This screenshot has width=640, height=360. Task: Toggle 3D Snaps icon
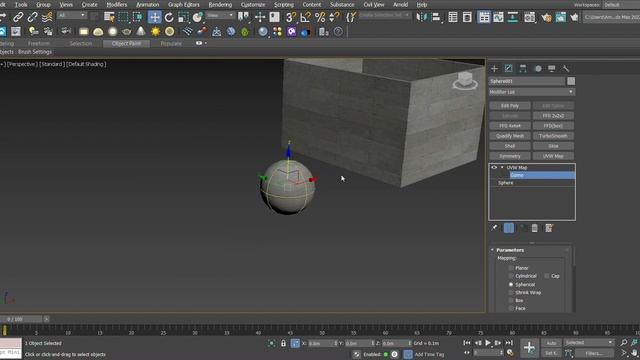(290, 17)
